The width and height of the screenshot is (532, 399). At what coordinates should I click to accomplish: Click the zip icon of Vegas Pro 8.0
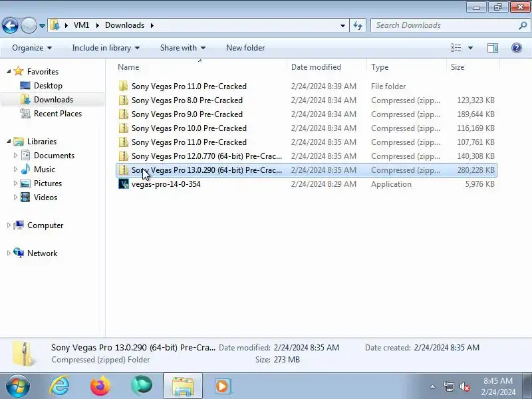pos(124,100)
